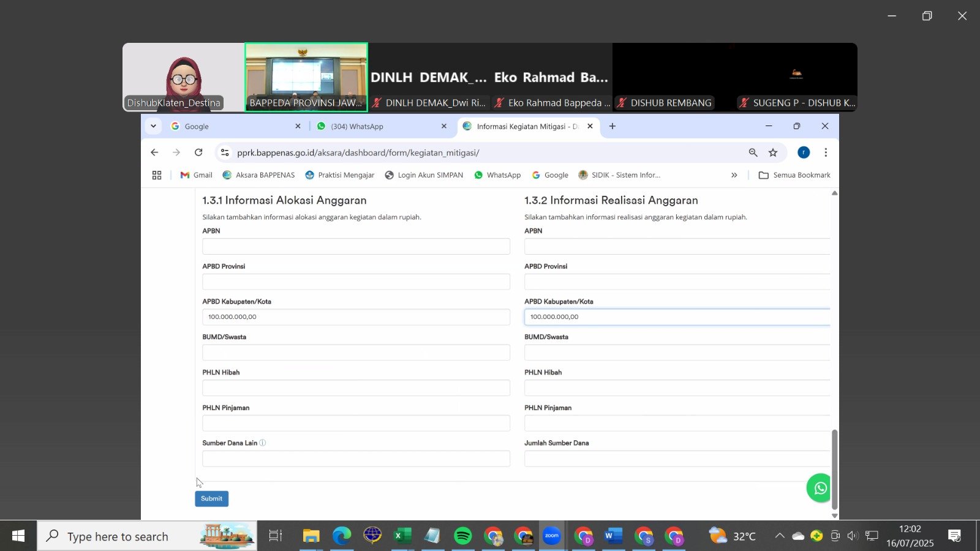This screenshot has width=980, height=551.
Task: Click the Alokasi BUMD/Swasta field
Action: [356, 352]
